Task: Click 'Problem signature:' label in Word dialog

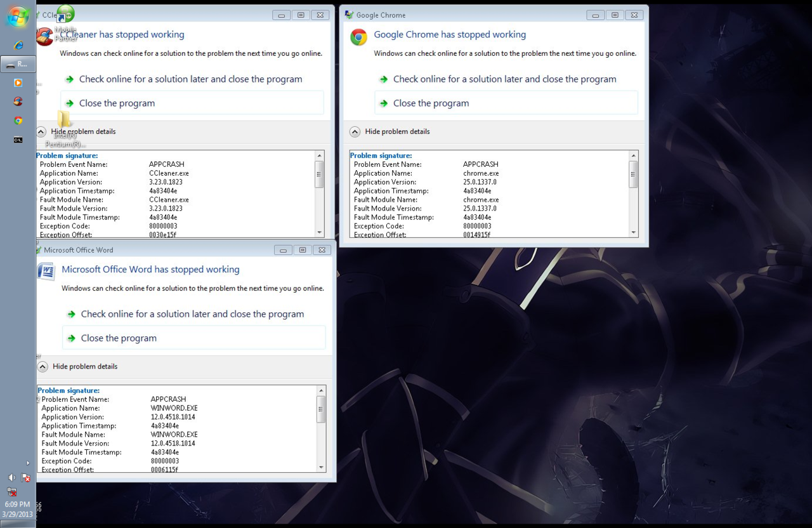Action: click(x=69, y=390)
